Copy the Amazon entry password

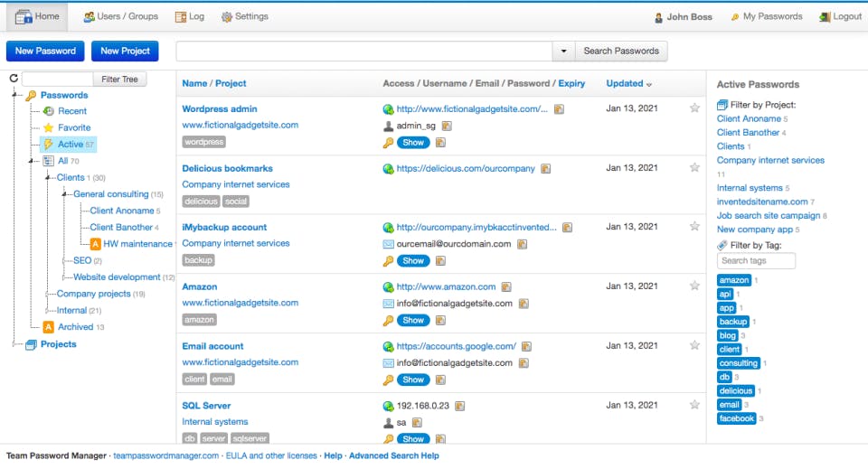pyautogui.click(x=440, y=320)
